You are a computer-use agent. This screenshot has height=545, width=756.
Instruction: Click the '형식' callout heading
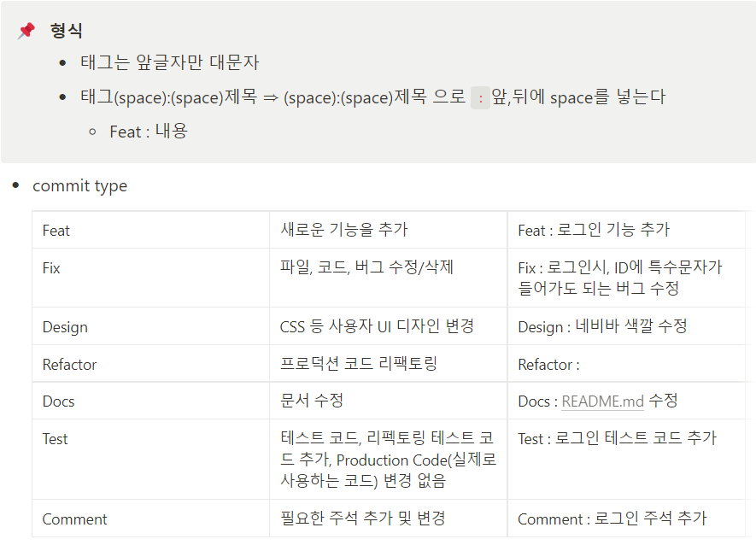coord(66,31)
